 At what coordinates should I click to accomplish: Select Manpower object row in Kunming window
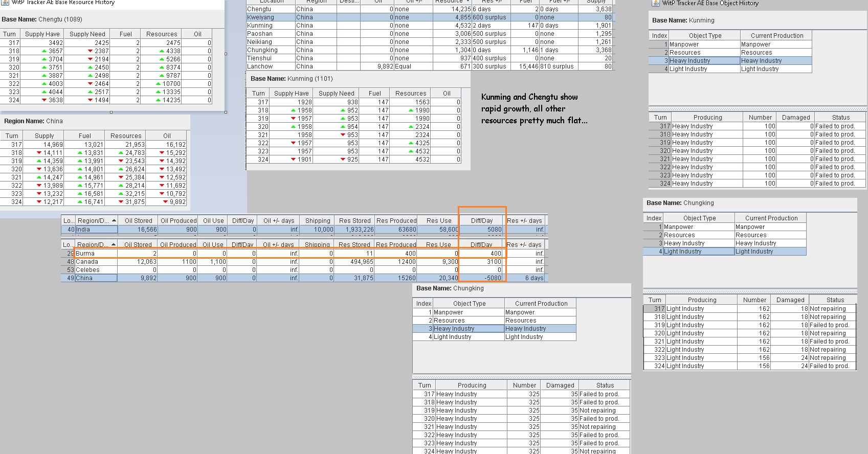click(x=730, y=44)
